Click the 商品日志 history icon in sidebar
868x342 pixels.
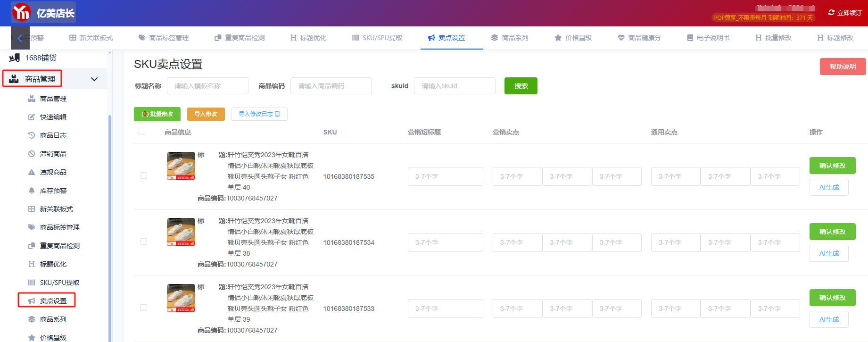point(32,135)
